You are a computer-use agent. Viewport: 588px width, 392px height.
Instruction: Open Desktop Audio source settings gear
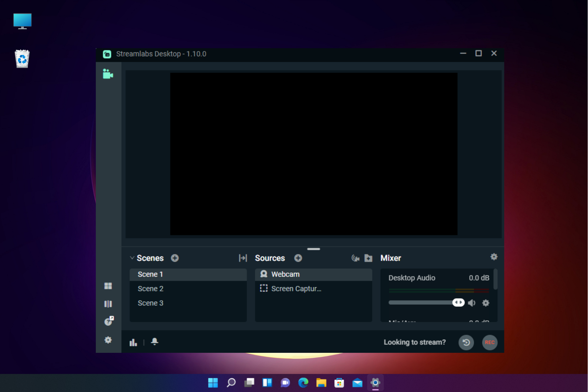tap(486, 303)
